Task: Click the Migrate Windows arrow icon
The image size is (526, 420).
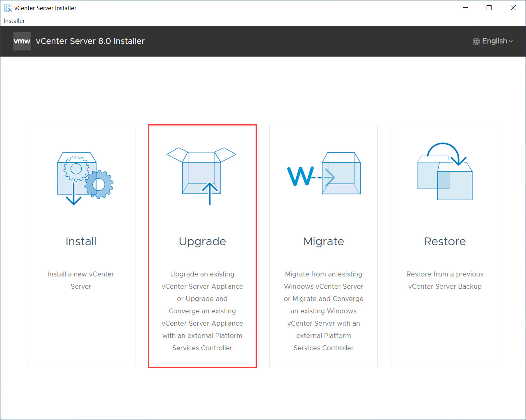Action: pyautogui.click(x=324, y=173)
